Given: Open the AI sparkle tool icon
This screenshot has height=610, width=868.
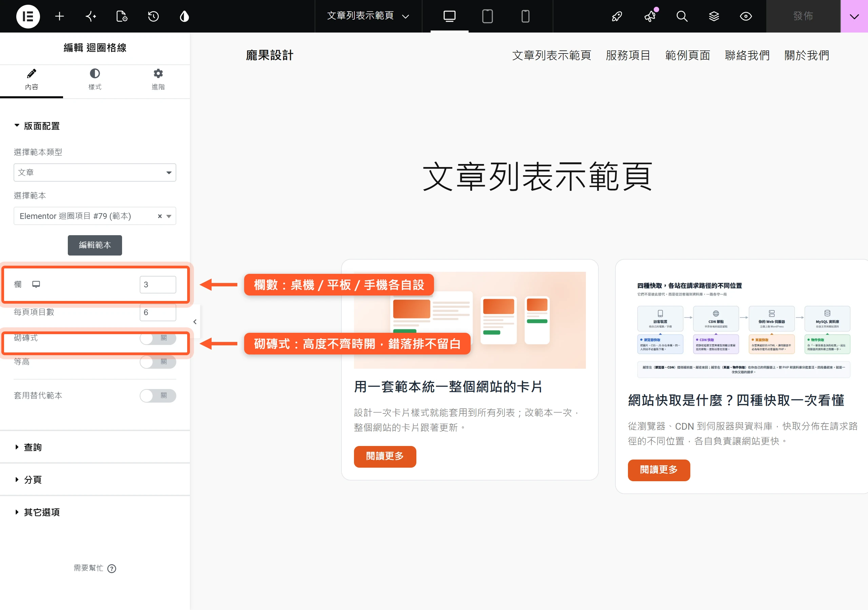Looking at the screenshot, I should (91, 16).
